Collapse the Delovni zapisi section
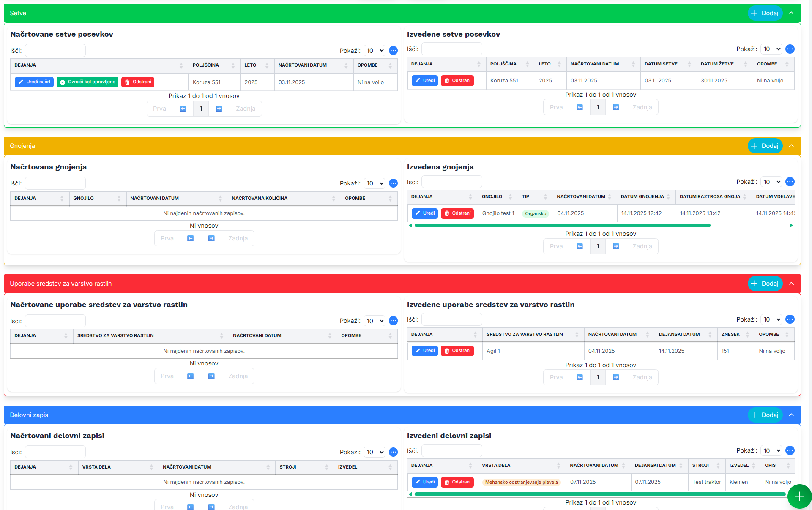The height and width of the screenshot is (510, 812). coord(791,415)
